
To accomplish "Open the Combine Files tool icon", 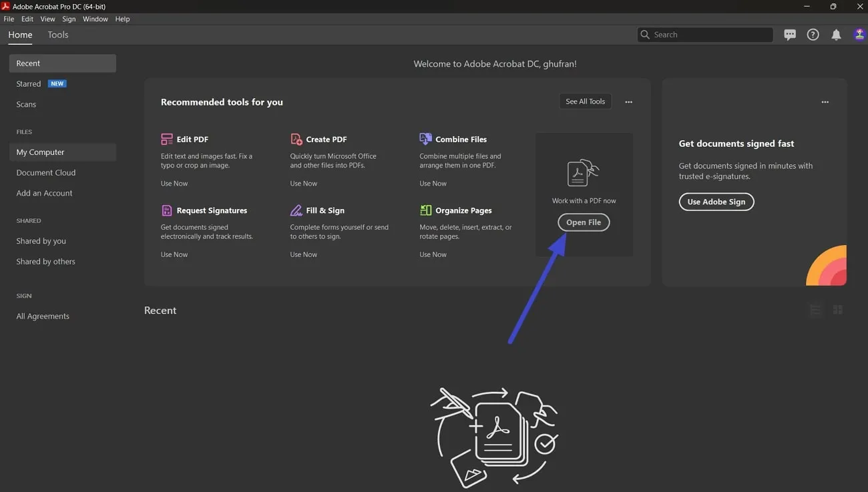I will tap(425, 139).
